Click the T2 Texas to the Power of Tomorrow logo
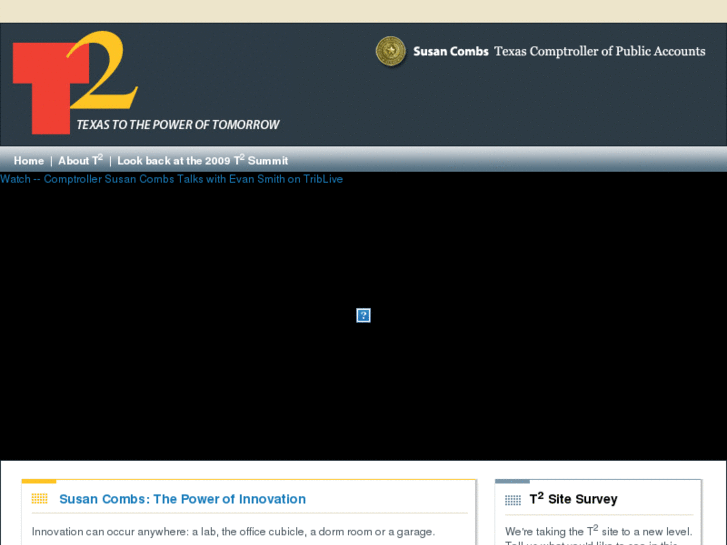 click(146, 83)
